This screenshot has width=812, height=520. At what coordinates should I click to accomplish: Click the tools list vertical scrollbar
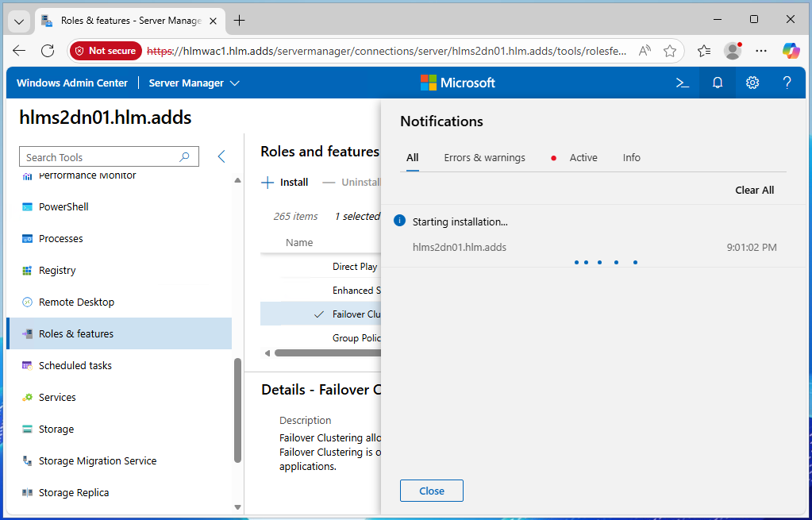237,410
